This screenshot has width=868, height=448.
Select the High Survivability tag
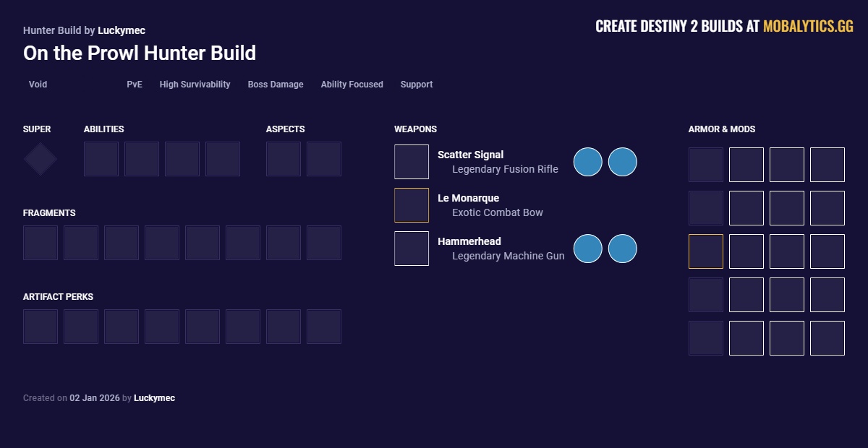point(195,85)
